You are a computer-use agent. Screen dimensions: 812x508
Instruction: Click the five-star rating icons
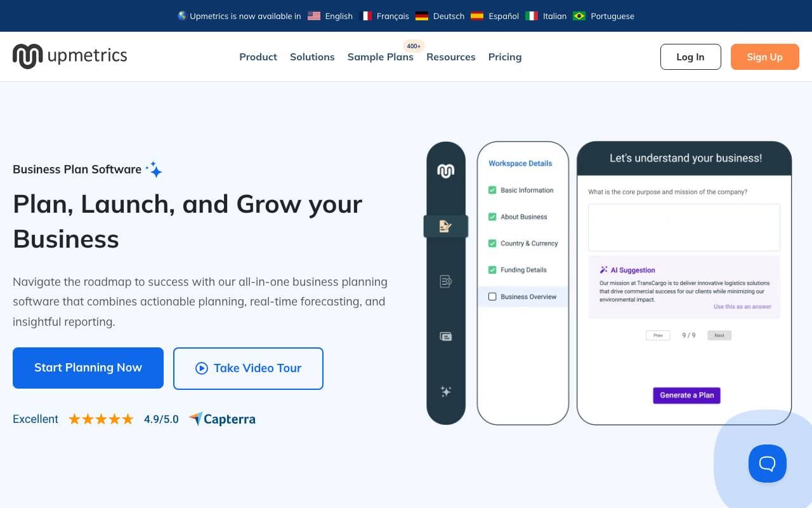[101, 419]
